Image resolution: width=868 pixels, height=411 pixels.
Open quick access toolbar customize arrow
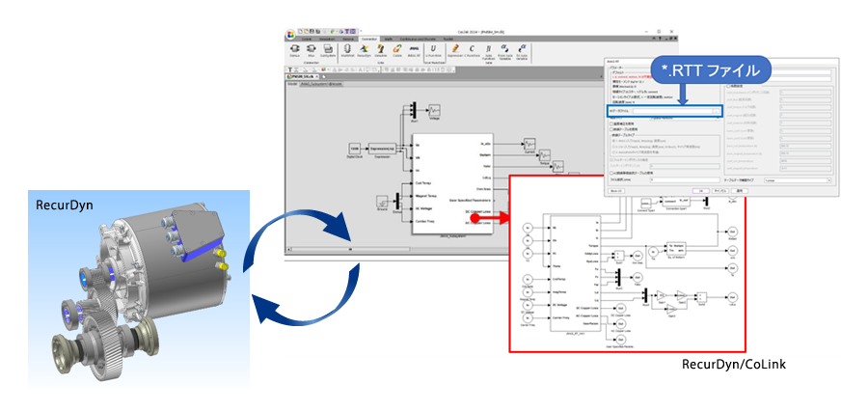click(361, 31)
